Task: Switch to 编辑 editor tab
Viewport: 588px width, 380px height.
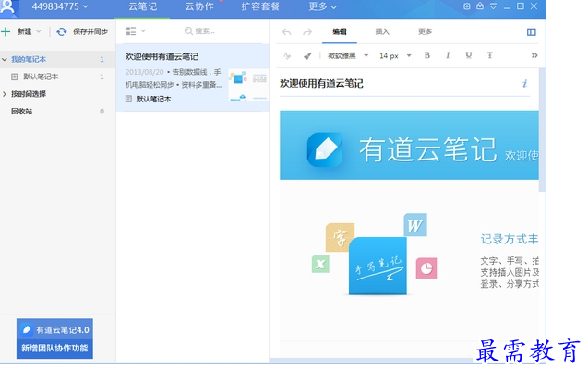Action: 340,32
